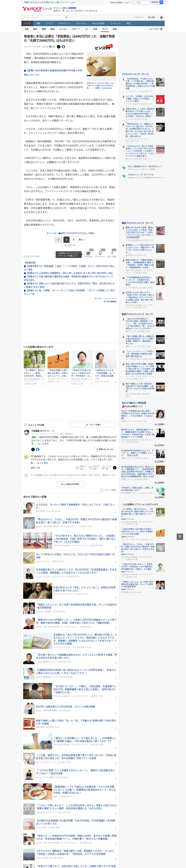The width and height of the screenshot is (186, 868).
Task: Click the 有料 main tab
Action: click(x=128, y=24)
